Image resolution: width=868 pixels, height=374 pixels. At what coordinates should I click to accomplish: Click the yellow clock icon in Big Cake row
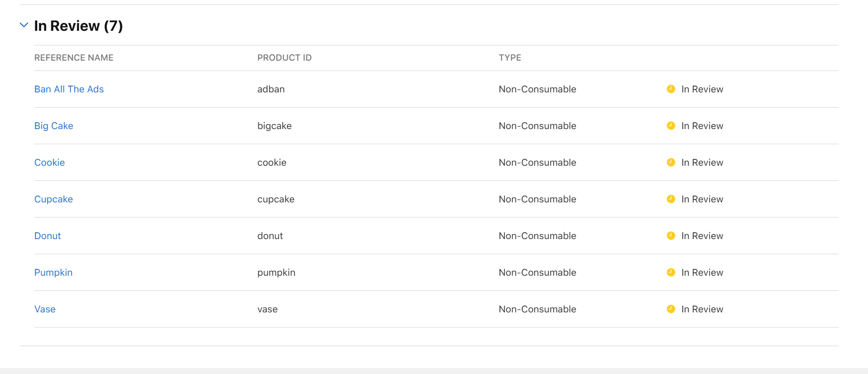[671, 126]
